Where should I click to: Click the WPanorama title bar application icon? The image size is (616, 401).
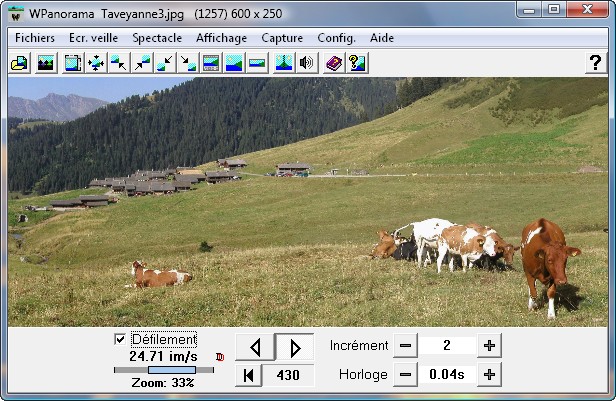coord(16,15)
